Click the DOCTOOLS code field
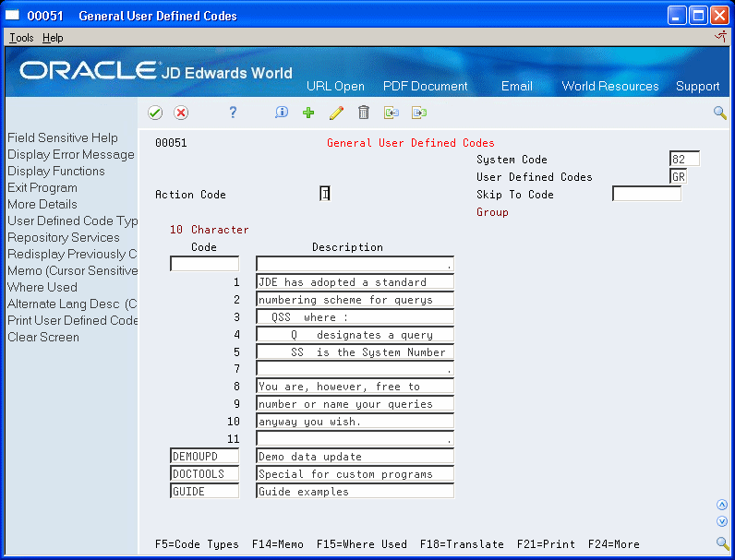 point(204,474)
